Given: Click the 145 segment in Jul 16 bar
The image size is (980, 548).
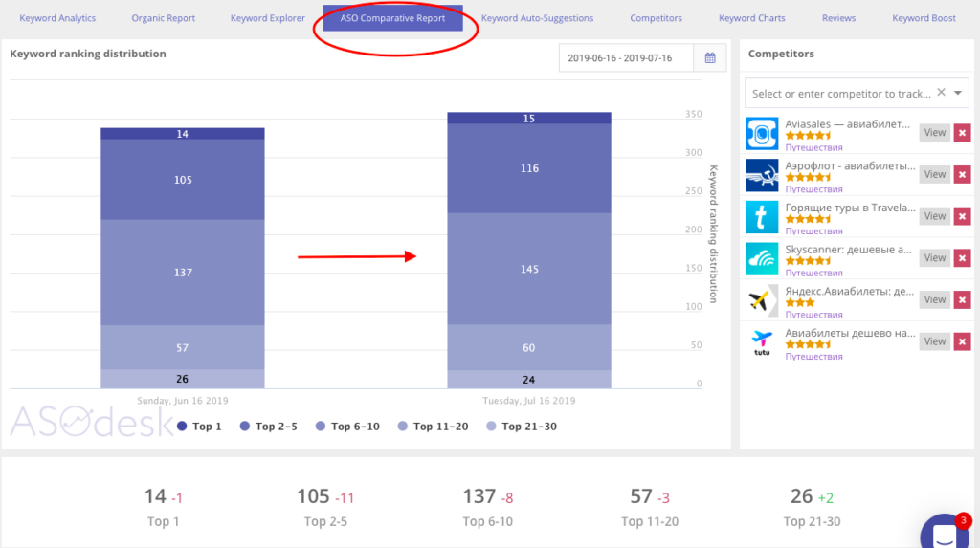Looking at the screenshot, I should [528, 269].
